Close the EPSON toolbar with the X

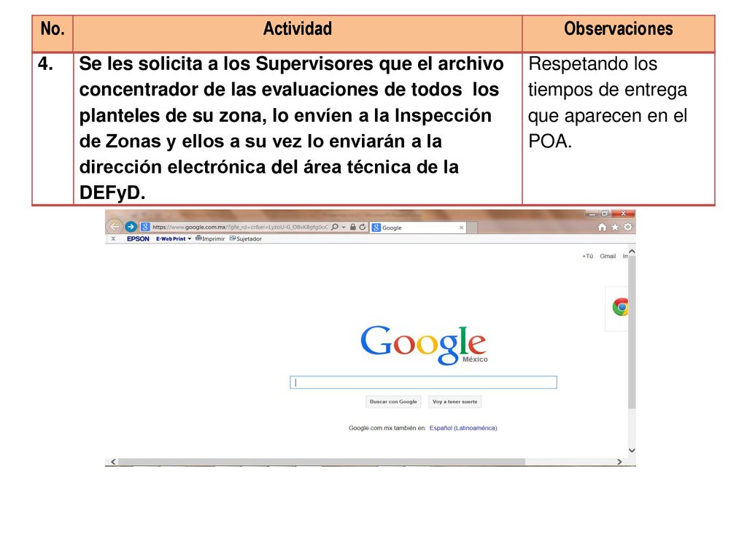point(113,238)
